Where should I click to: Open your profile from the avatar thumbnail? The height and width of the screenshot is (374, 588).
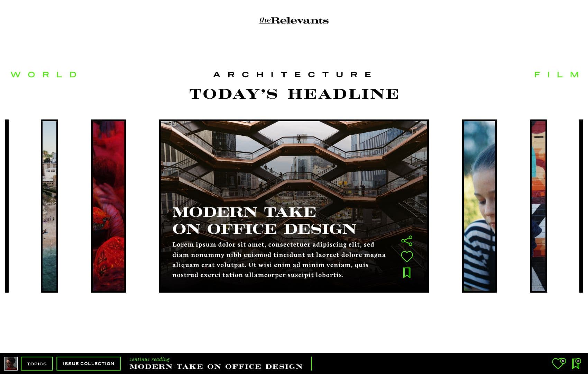(11, 363)
